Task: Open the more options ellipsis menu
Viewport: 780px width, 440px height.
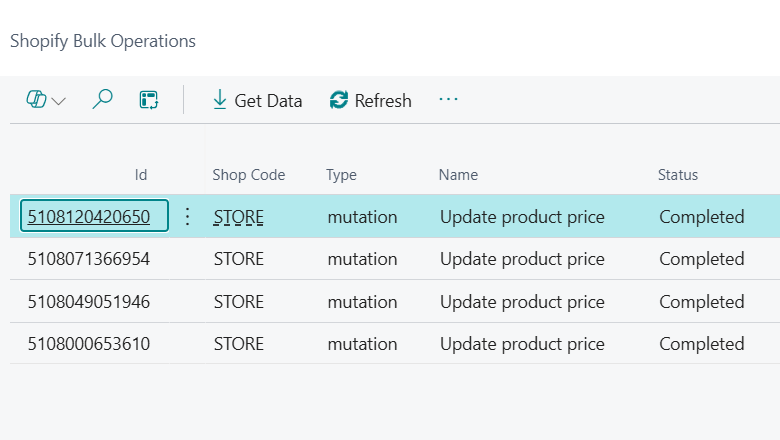Action: click(x=448, y=99)
